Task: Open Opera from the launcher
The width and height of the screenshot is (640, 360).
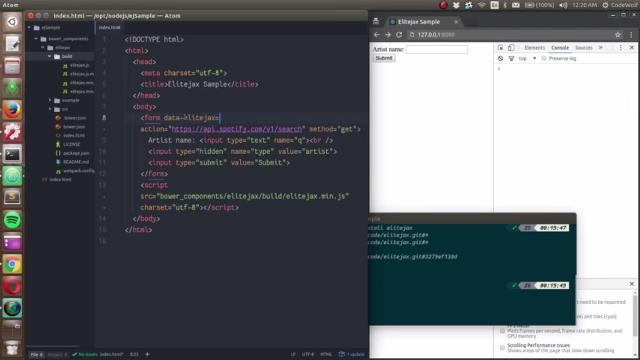Action: click(12, 286)
